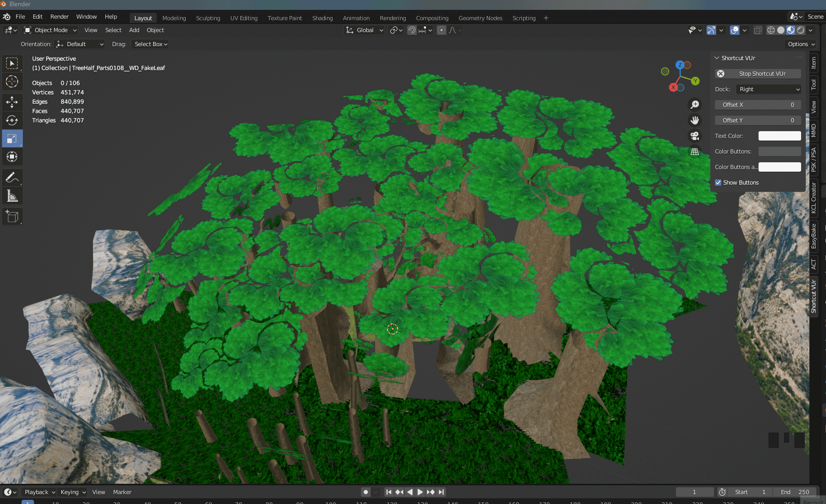Click the Add Cube tool
Viewport: 826px width, 504px height.
click(11, 216)
